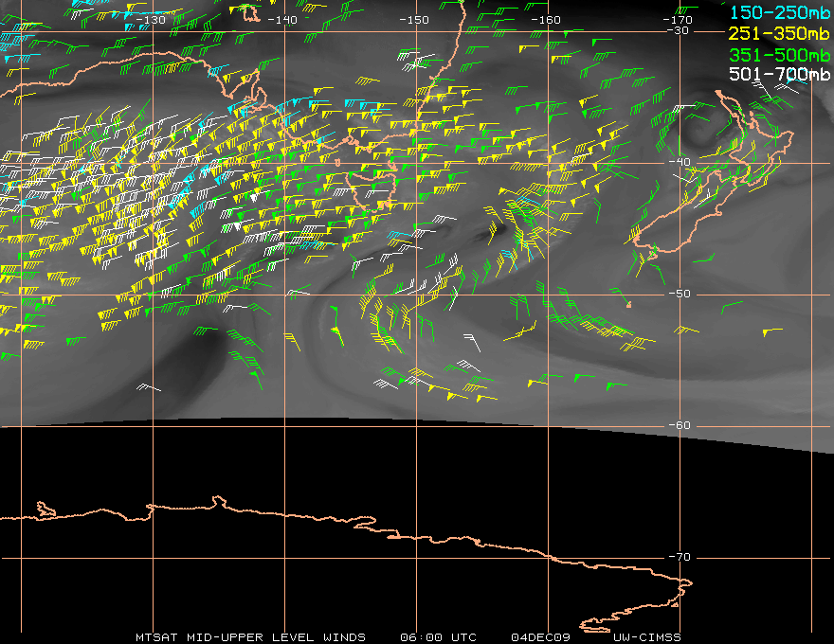The height and width of the screenshot is (644, 834).
Task: Click the 06:00 UTC timestamp
Action: pos(438,637)
